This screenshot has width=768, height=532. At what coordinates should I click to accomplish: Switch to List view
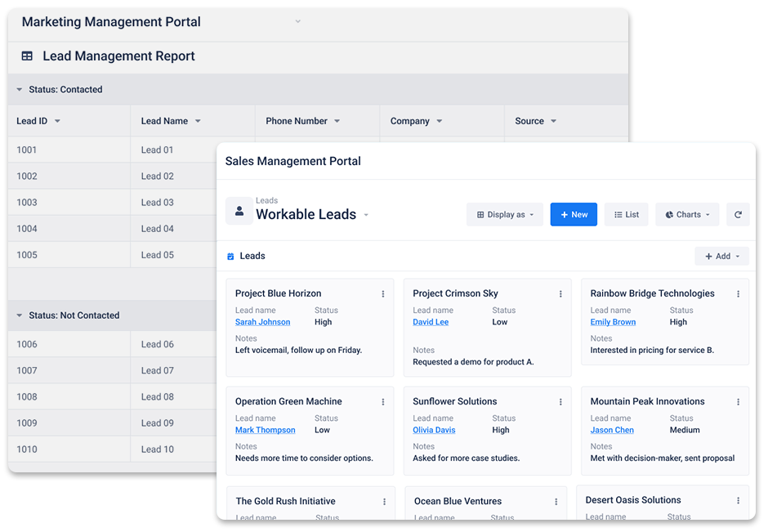pos(627,215)
